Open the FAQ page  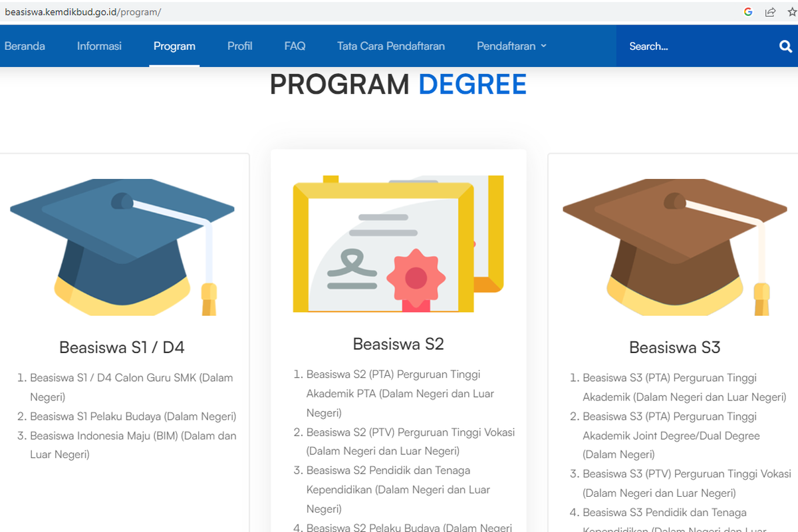click(295, 47)
